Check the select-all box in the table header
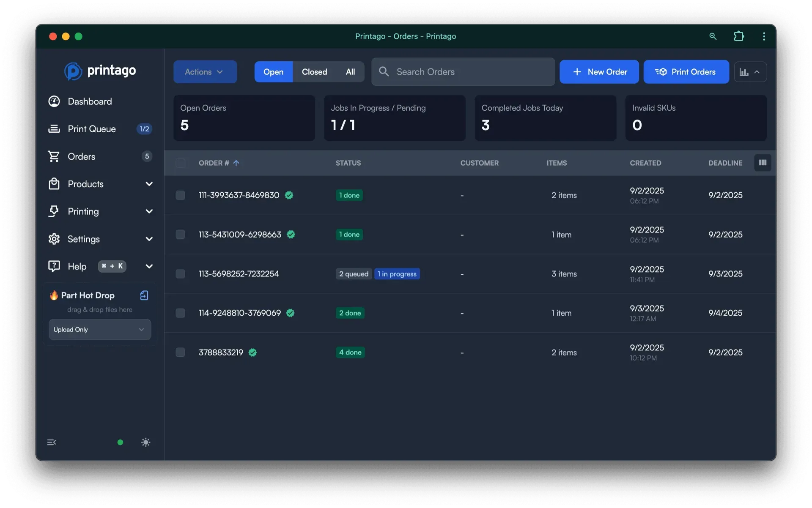Viewport: 812px width, 508px height. pyautogui.click(x=181, y=163)
